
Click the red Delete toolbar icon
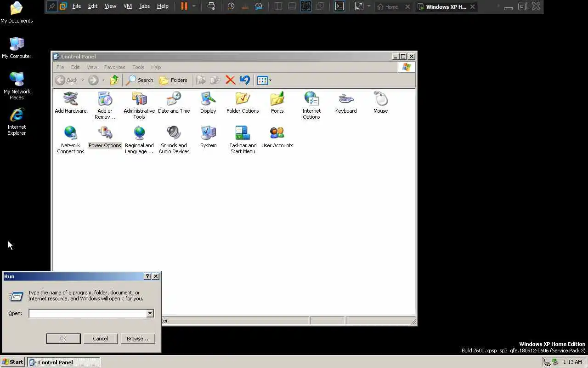pos(230,80)
